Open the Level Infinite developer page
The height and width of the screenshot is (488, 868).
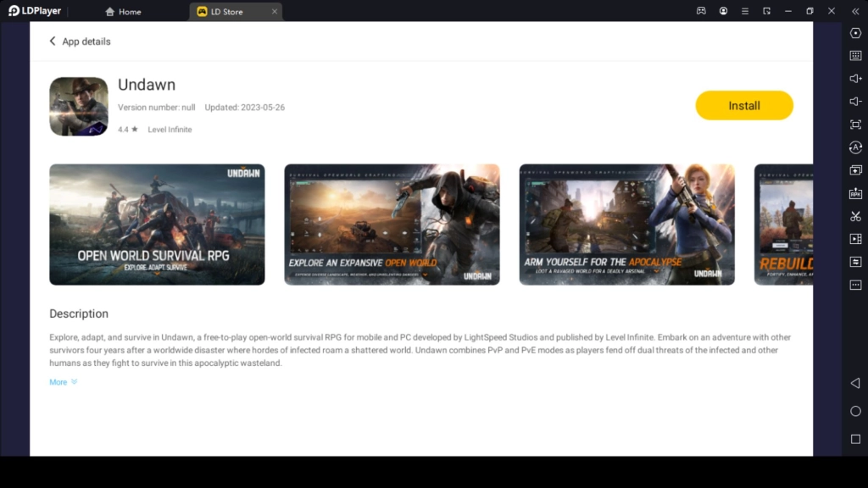click(169, 129)
